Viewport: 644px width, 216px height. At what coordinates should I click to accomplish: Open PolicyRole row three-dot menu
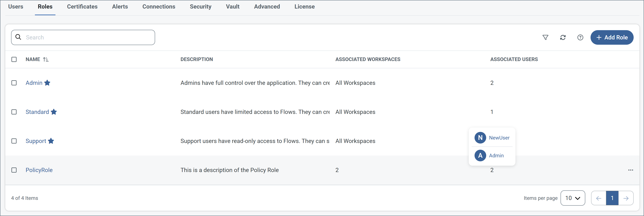pos(631,170)
